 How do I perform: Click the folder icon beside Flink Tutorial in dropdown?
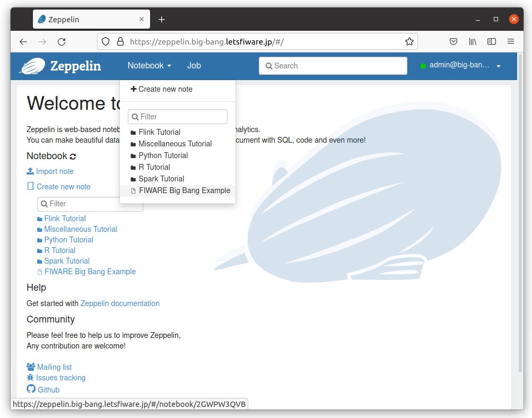(x=133, y=133)
